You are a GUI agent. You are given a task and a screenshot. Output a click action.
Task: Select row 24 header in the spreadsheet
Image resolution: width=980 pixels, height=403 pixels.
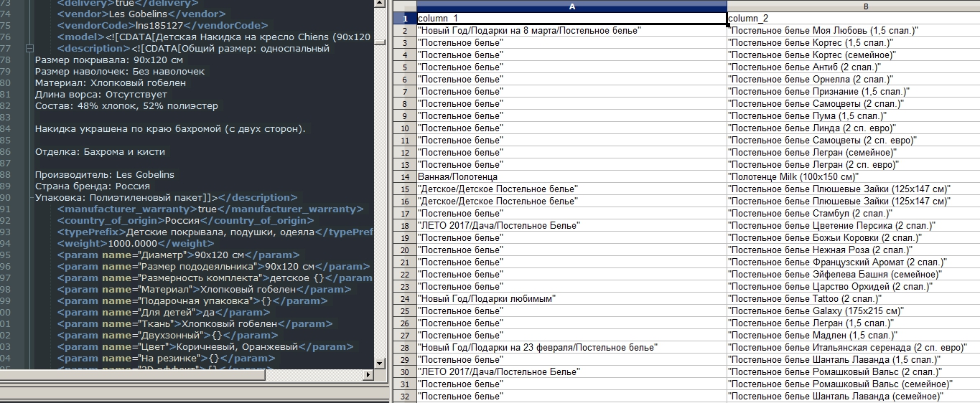(405, 299)
